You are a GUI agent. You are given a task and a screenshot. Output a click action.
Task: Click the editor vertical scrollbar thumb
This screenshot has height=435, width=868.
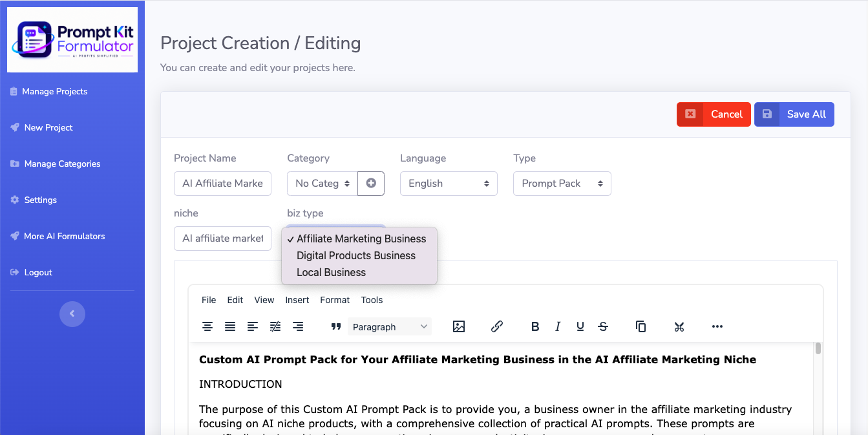[818, 348]
